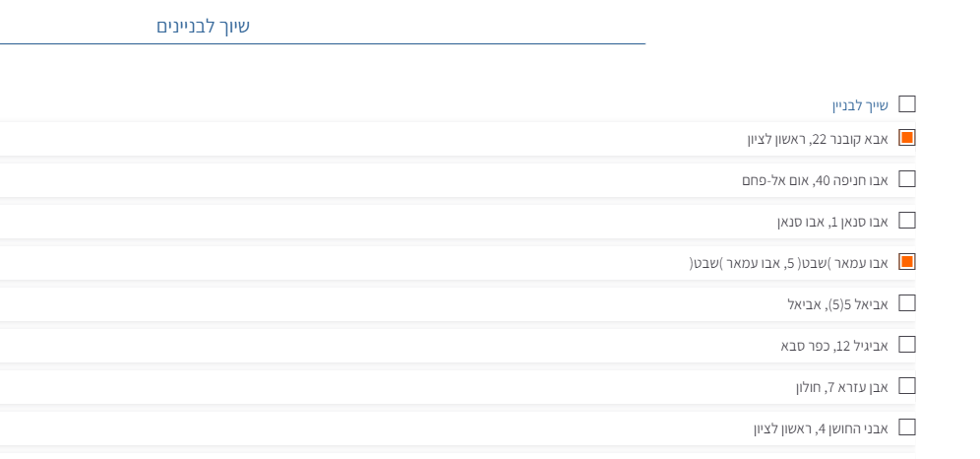Tick the אביאל 5 checkbox
This screenshot has height=459, width=980.
(x=908, y=303)
